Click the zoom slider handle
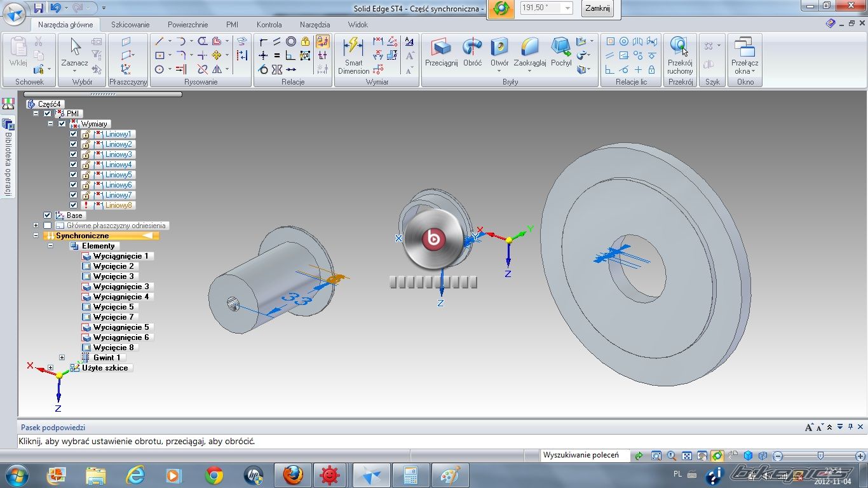This screenshot has width=868, height=488. click(821, 456)
